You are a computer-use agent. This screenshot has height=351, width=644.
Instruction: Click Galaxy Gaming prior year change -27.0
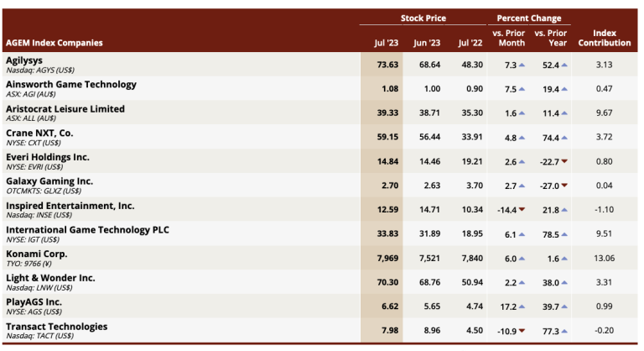549,186
